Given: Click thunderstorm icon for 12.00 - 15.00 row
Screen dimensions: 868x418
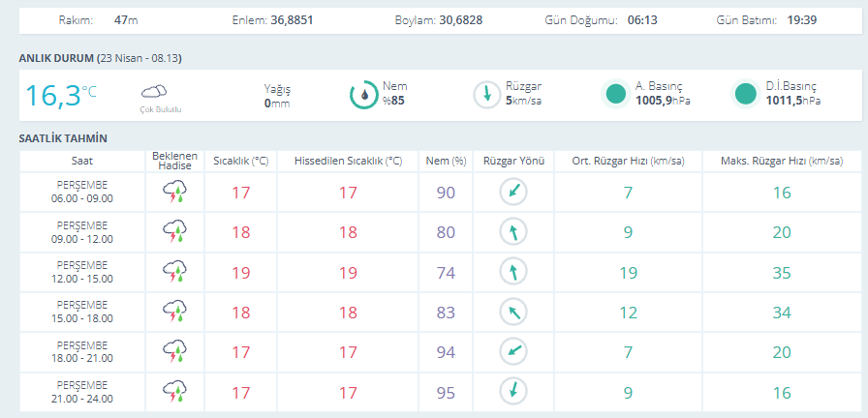Looking at the screenshot, I should 175,272.
